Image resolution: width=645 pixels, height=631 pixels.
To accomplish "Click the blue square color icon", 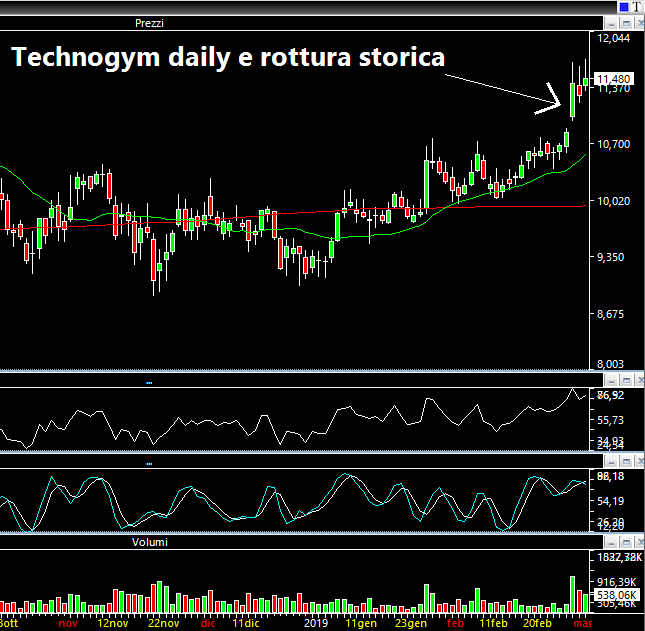I will pyautogui.click(x=624, y=7).
